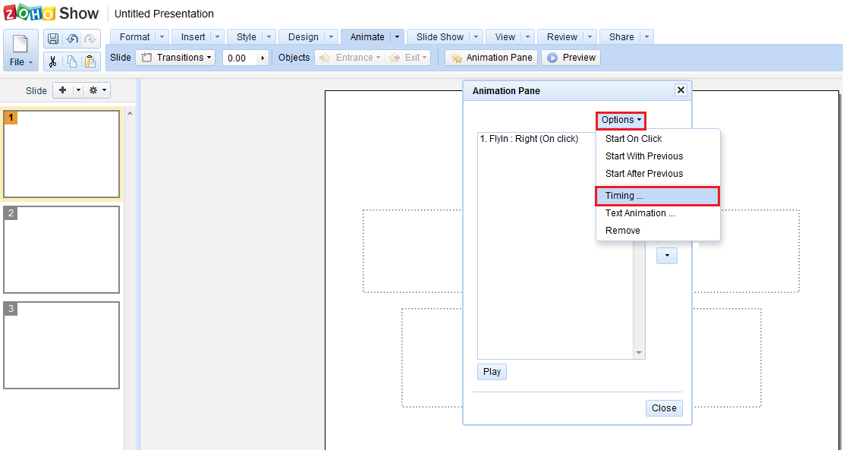This screenshot has width=868, height=450.
Task: Click the move-down arrow button in pane
Action: coord(667,255)
